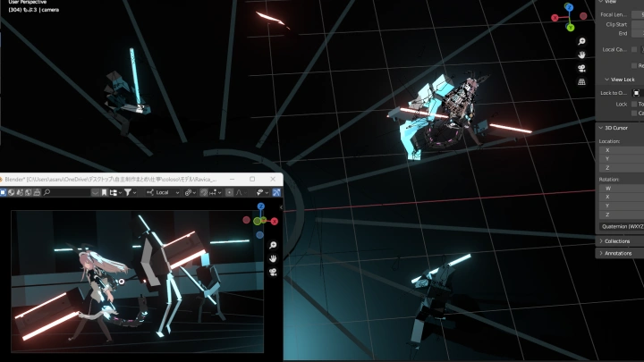Image resolution: width=644 pixels, height=362 pixels.
Task: Click the Lock to Object field
Action: [x=638, y=93]
